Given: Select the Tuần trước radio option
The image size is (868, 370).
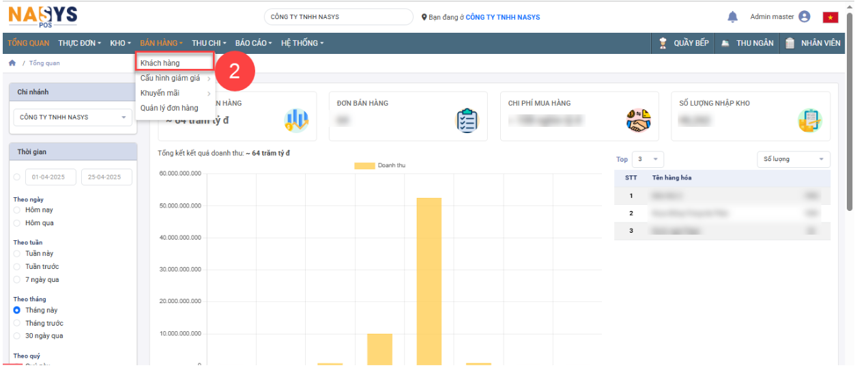Looking at the screenshot, I should pyautogui.click(x=17, y=267).
